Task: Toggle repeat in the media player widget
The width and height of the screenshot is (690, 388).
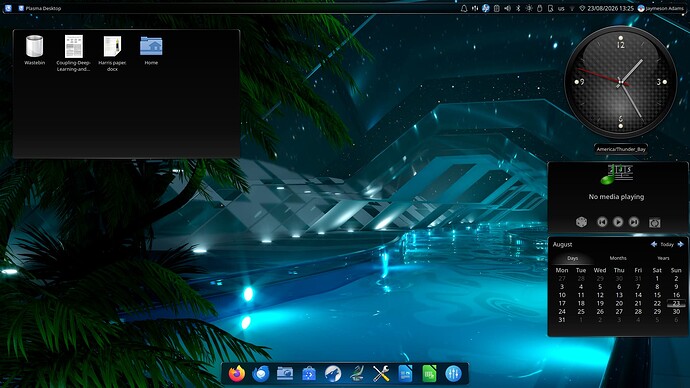Action: pyautogui.click(x=654, y=223)
